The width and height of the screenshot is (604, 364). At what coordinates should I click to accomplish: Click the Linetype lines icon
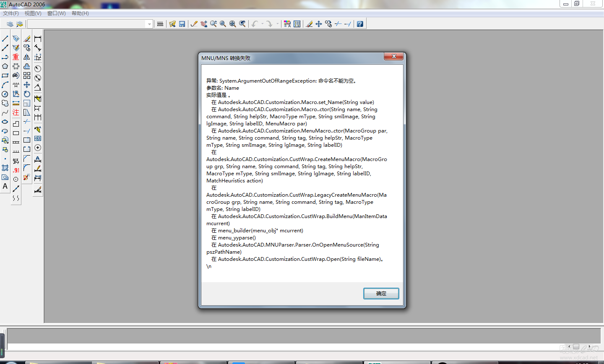[x=160, y=24]
